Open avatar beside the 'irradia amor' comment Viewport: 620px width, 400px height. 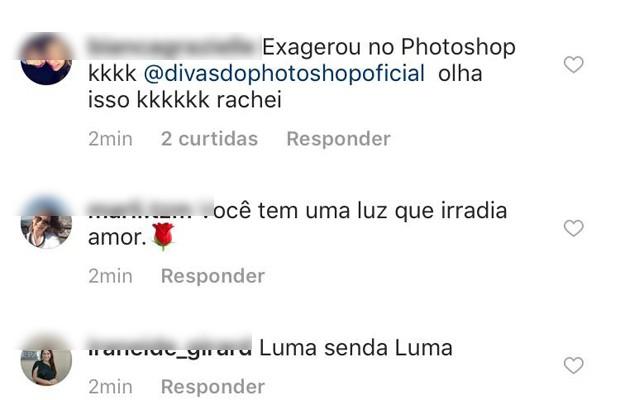tap(46, 222)
